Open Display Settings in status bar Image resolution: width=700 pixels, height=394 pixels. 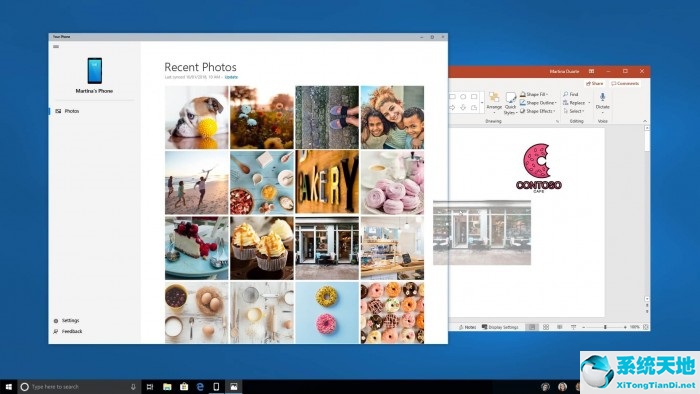tap(500, 327)
